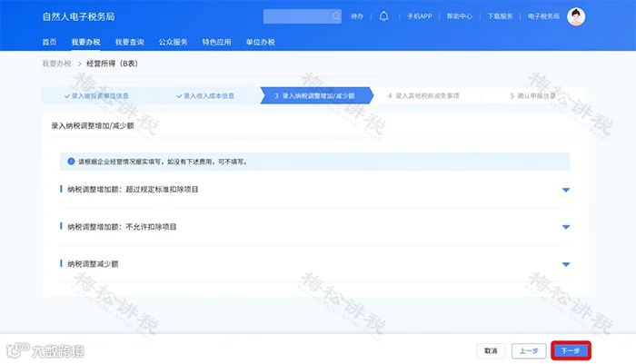Click 纳税调整减少额 section heading
636x364 pixels.
click(x=93, y=264)
